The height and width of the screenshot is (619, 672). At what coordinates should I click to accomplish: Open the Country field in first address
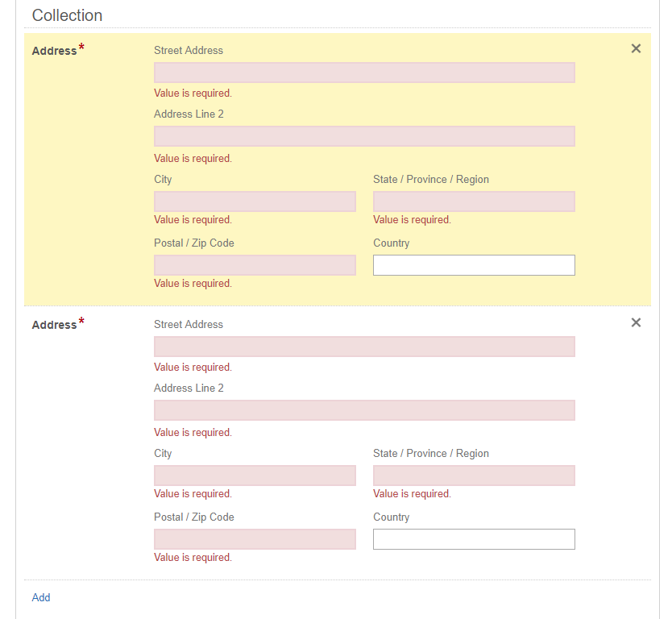coord(474,265)
